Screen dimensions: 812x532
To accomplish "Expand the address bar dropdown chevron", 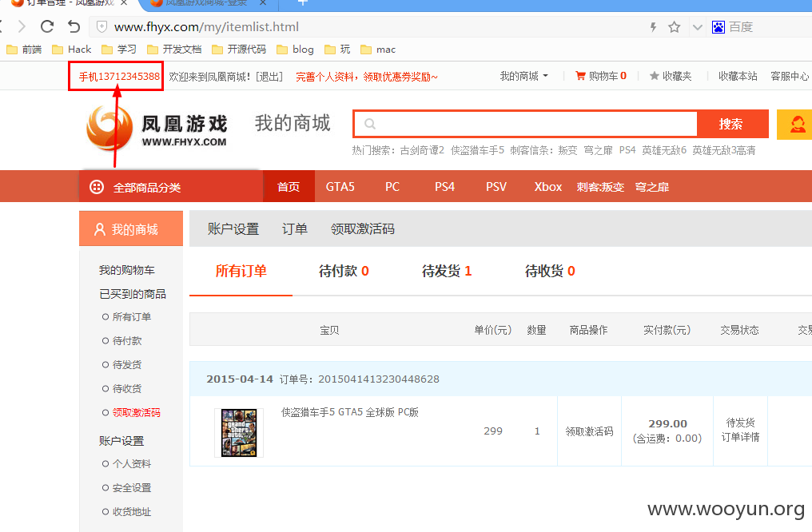I will click(698, 27).
